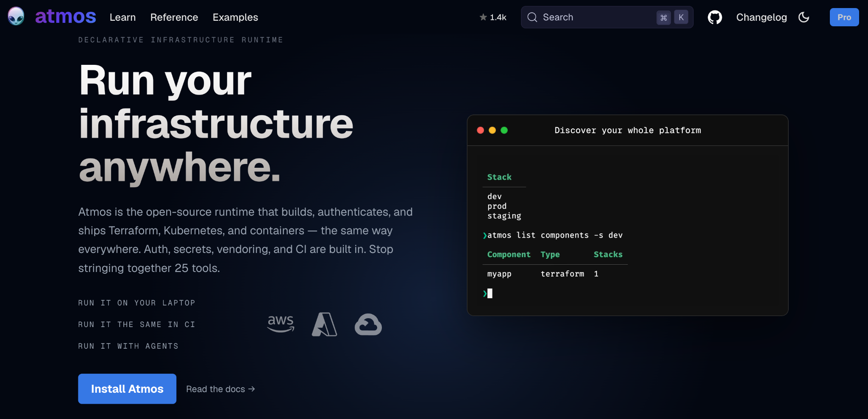Click the green terminal window dot
Image resolution: width=868 pixels, height=419 pixels.
[x=504, y=130]
